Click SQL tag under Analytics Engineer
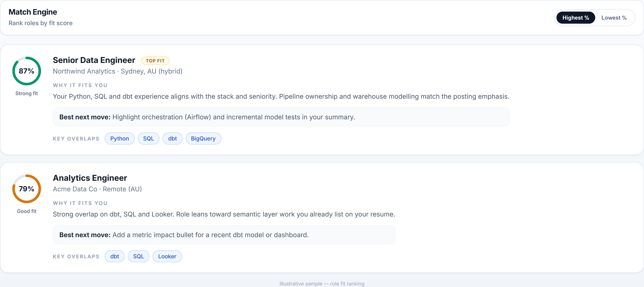The width and height of the screenshot is (644, 287). pos(138,256)
